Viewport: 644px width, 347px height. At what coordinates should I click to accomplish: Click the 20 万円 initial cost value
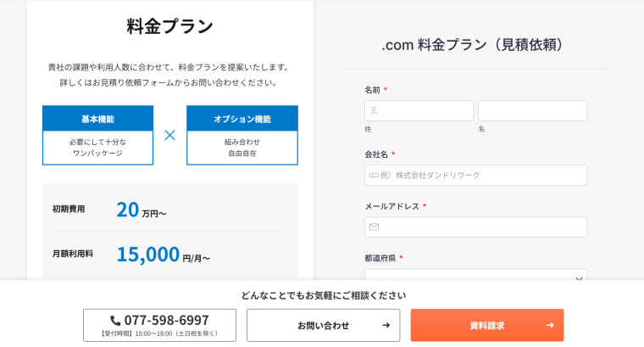tap(141, 210)
